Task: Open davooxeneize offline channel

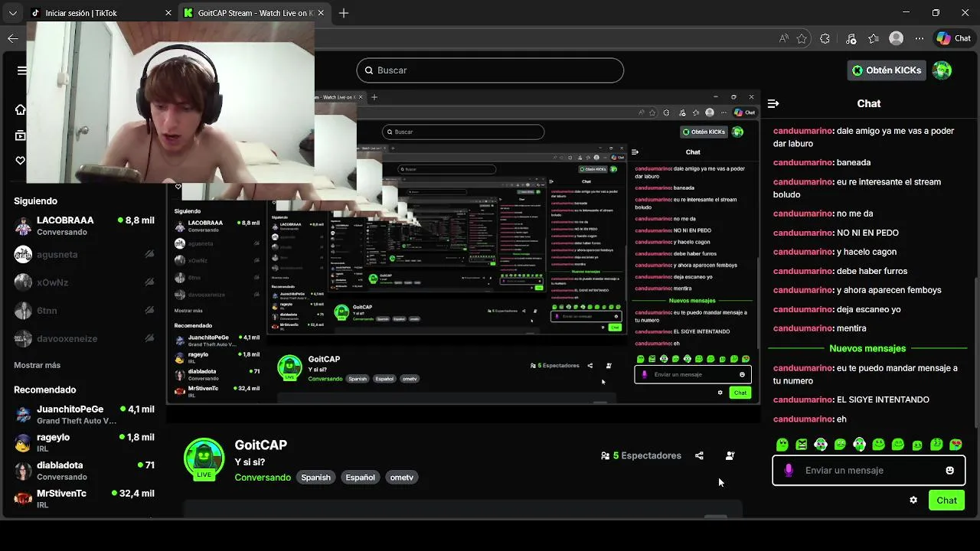Action: (x=84, y=338)
